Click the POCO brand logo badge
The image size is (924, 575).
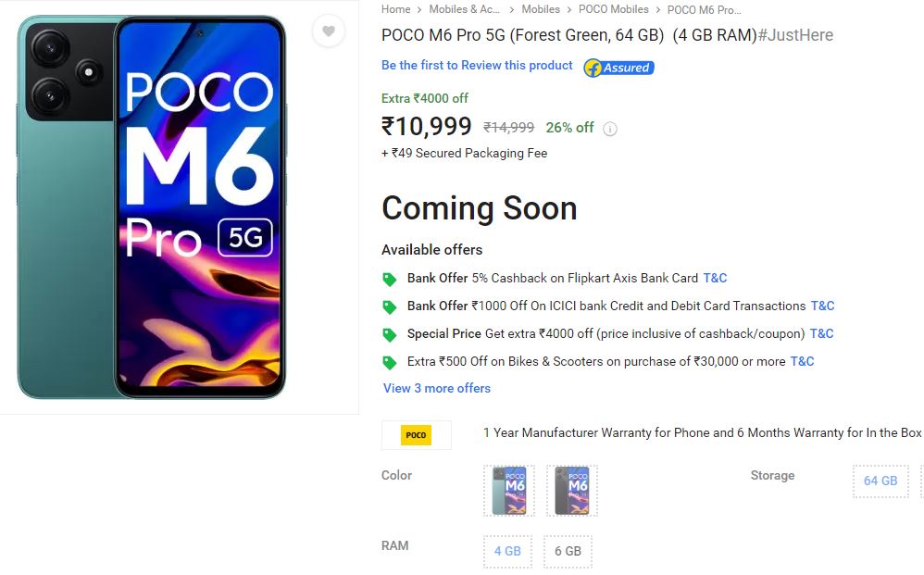(x=416, y=435)
